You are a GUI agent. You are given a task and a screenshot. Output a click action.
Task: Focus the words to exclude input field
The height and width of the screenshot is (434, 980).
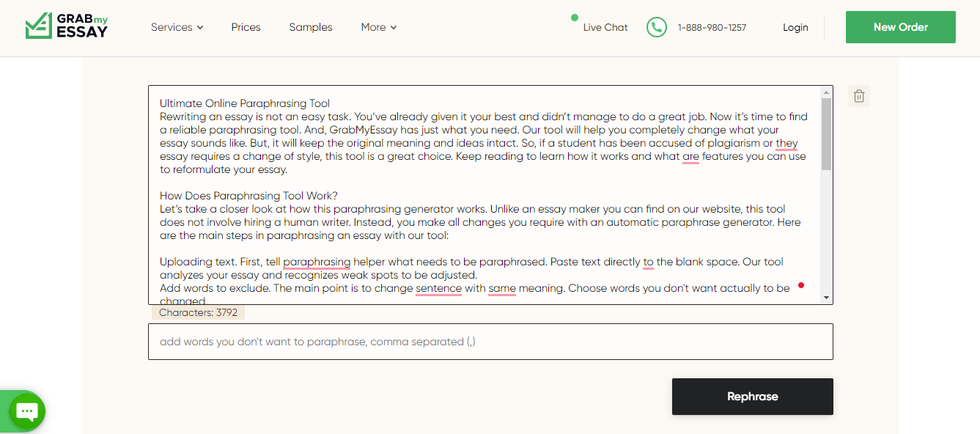point(490,342)
